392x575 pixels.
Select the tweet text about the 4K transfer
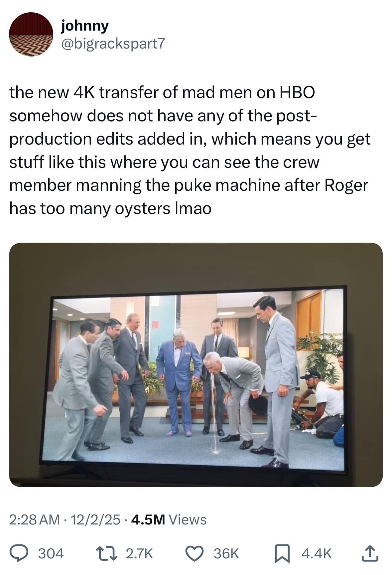click(190, 150)
